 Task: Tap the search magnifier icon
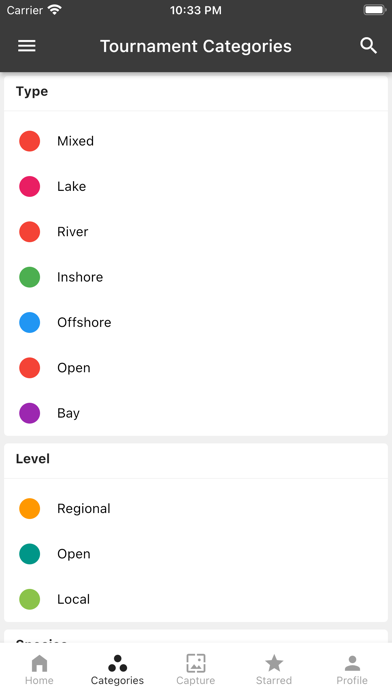point(368,46)
